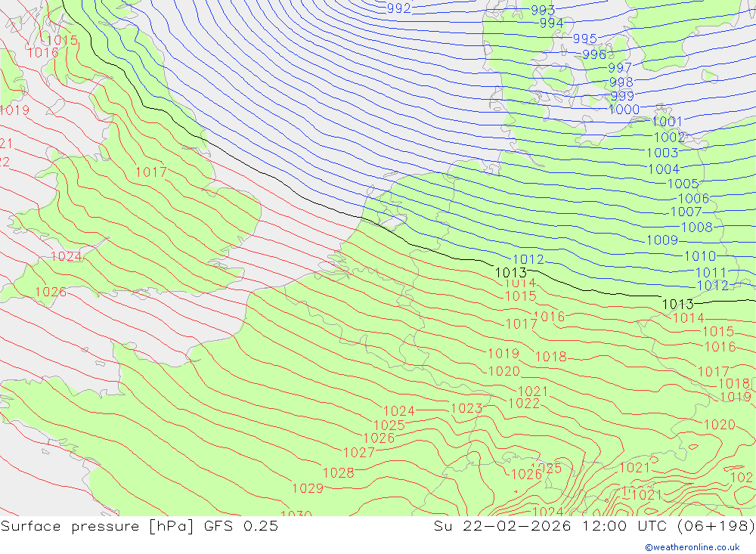The image size is (756, 554).
Task: Select the 1006 isobar label
Action: 694,198
